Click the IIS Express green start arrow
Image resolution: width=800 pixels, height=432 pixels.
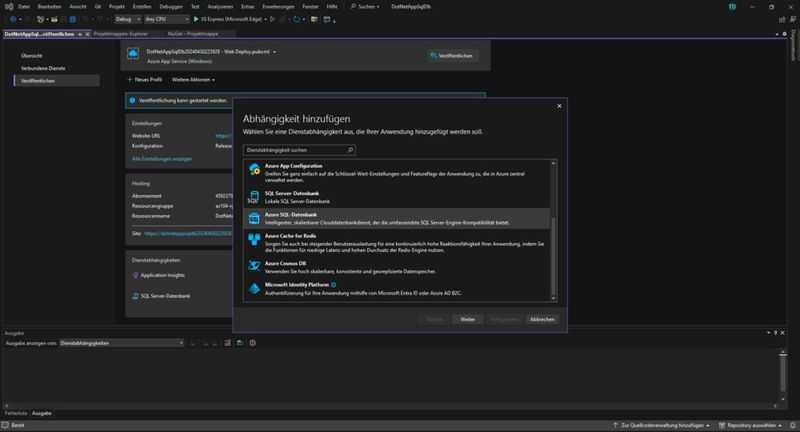point(196,19)
